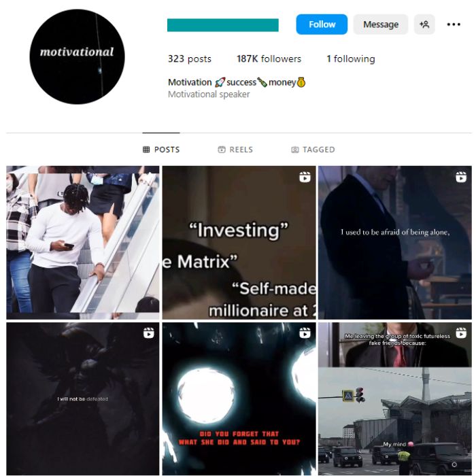This screenshot has width=476, height=476.
Task: Click the grid icon beside POSTS
Action: click(146, 150)
